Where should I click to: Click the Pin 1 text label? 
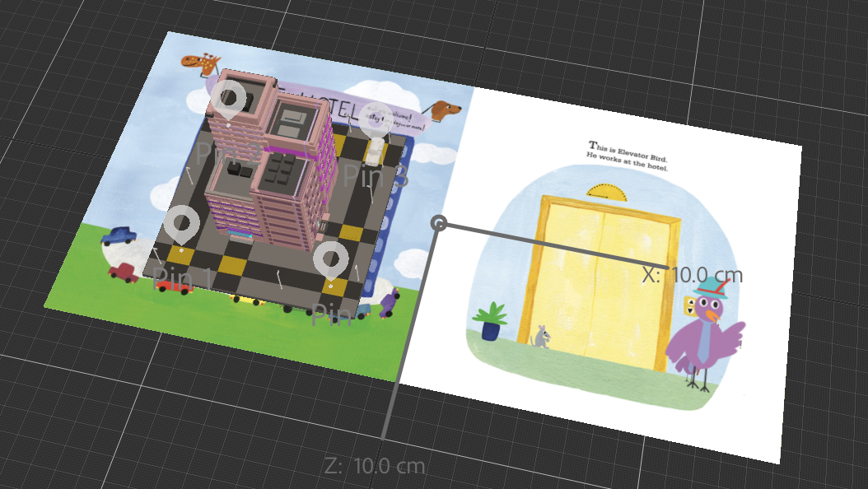(181, 279)
